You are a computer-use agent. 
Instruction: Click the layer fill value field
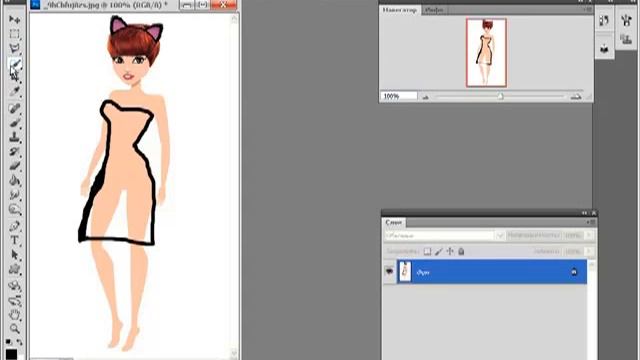coord(572,251)
